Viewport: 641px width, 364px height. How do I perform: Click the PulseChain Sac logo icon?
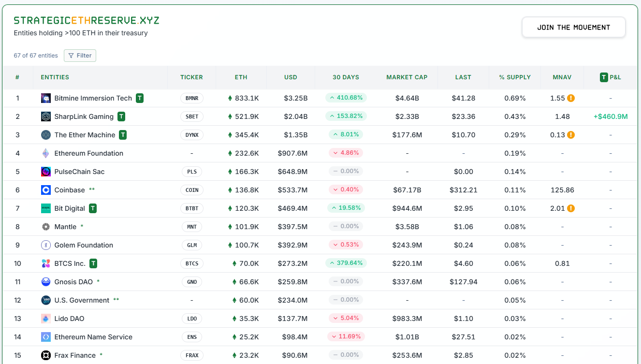point(46,172)
